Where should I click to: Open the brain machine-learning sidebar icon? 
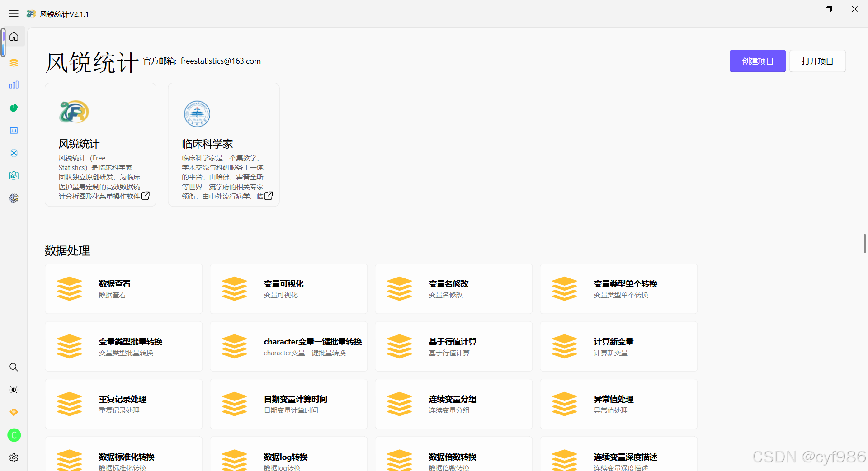[x=14, y=198]
